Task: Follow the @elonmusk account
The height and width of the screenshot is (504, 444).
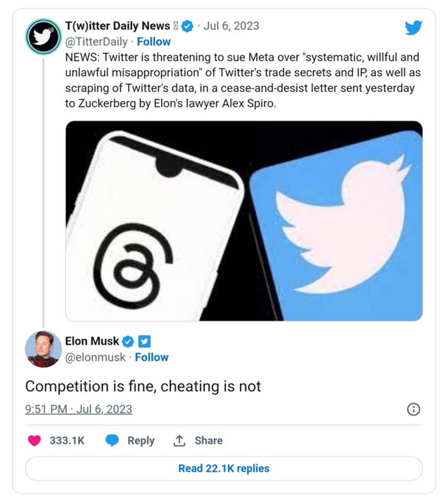Action: [x=151, y=358]
